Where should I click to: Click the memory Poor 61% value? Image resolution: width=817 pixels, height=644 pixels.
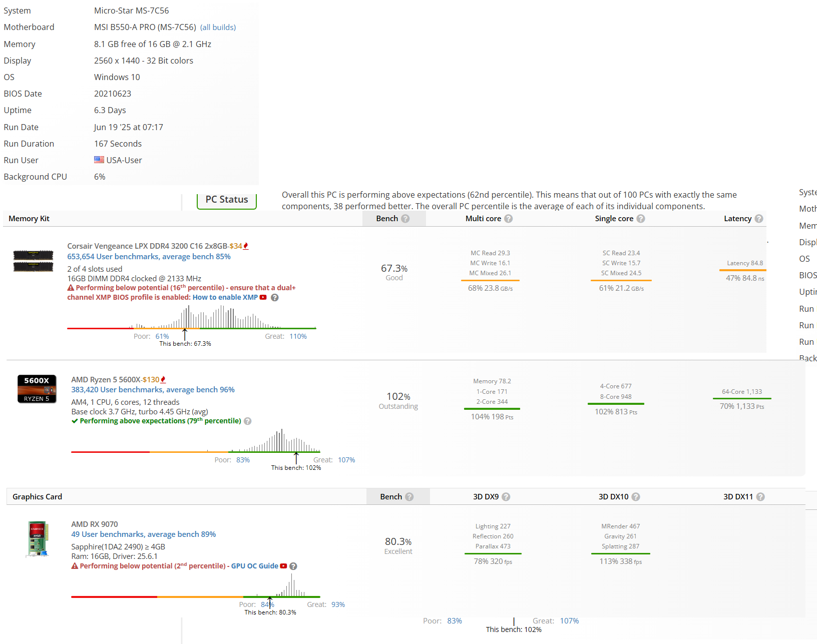tap(162, 336)
